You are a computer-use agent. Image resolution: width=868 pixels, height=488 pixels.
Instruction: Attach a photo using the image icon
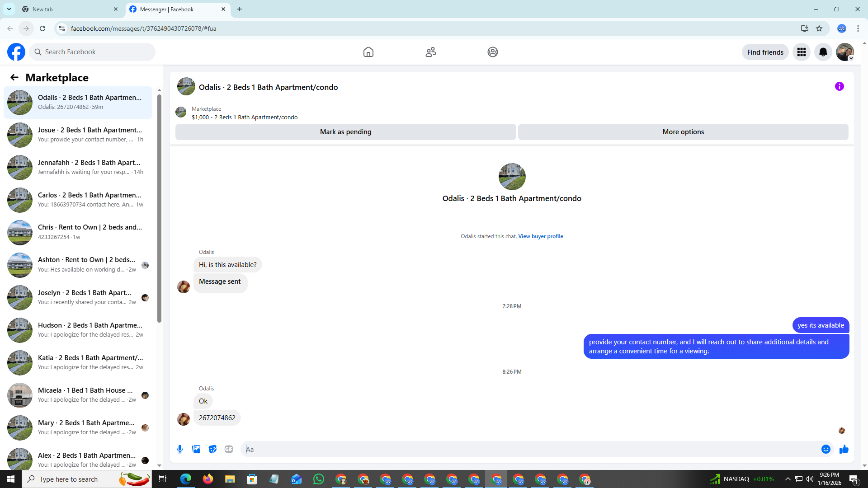(x=196, y=449)
